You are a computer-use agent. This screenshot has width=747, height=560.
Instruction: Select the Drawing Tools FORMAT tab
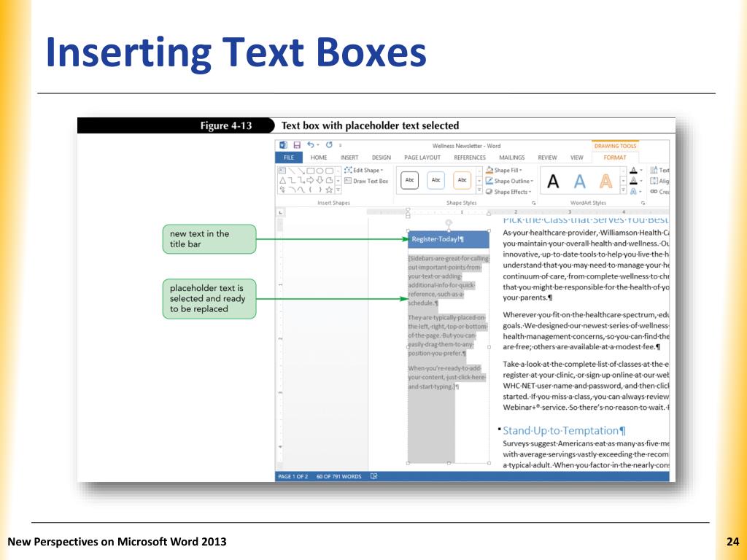pyautogui.click(x=614, y=157)
